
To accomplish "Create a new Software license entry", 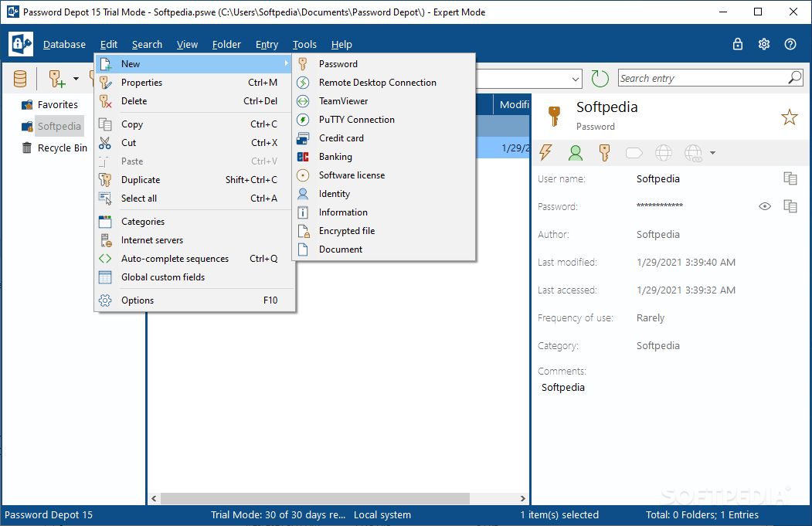I will coord(383,175).
